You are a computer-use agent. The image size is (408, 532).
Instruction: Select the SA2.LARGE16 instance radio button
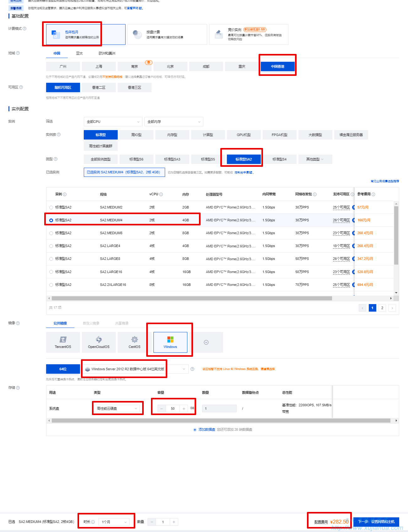[51, 272]
